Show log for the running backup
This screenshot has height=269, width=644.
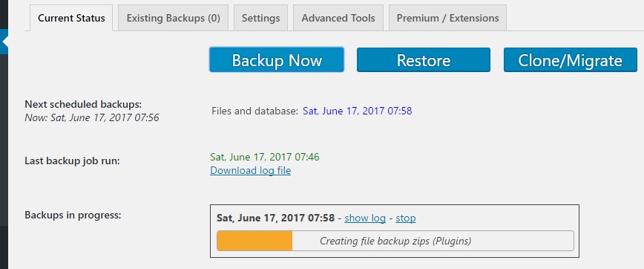coord(365,218)
